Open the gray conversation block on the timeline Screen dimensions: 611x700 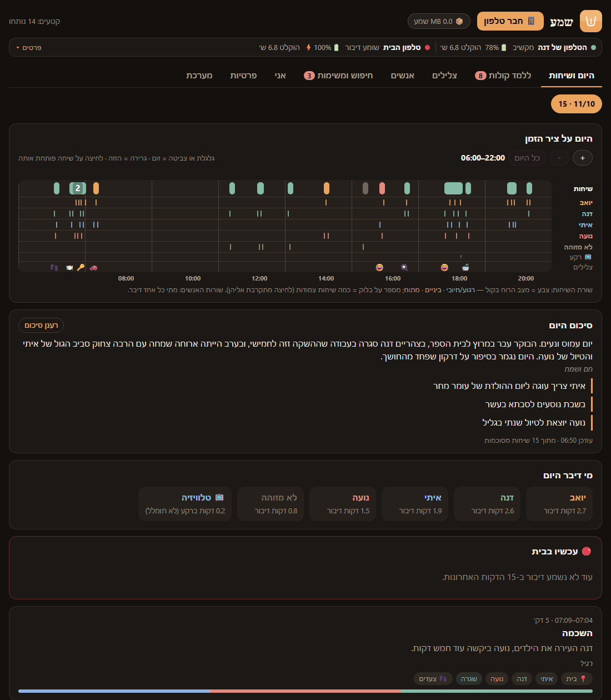tap(365, 188)
